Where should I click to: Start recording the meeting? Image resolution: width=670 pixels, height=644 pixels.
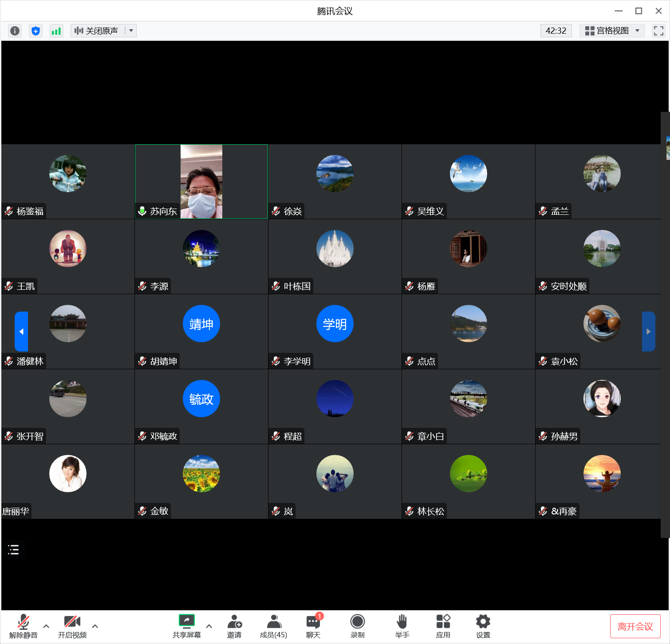pyautogui.click(x=357, y=626)
